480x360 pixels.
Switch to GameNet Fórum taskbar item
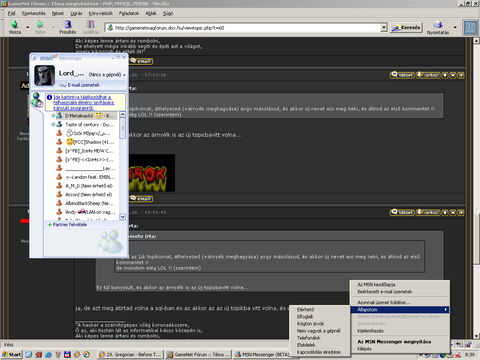pos(198,355)
